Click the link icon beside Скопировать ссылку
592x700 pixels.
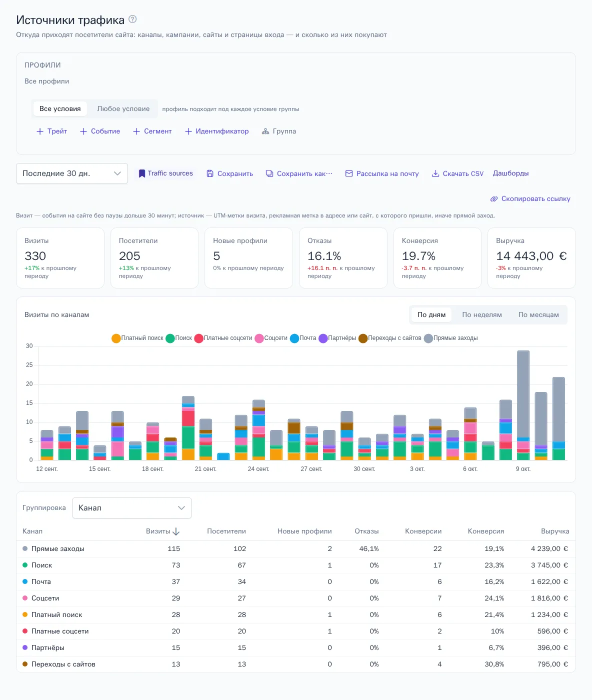[x=494, y=199]
